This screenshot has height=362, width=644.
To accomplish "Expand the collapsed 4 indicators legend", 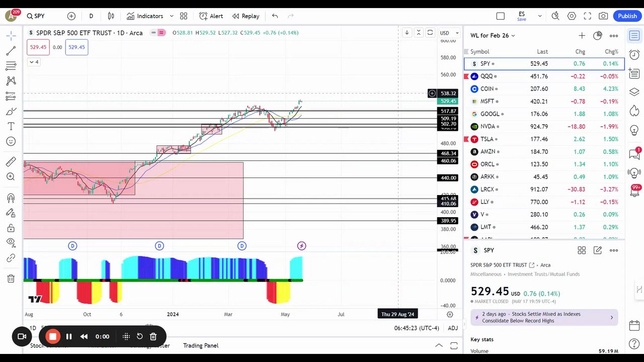I will coord(33,62).
